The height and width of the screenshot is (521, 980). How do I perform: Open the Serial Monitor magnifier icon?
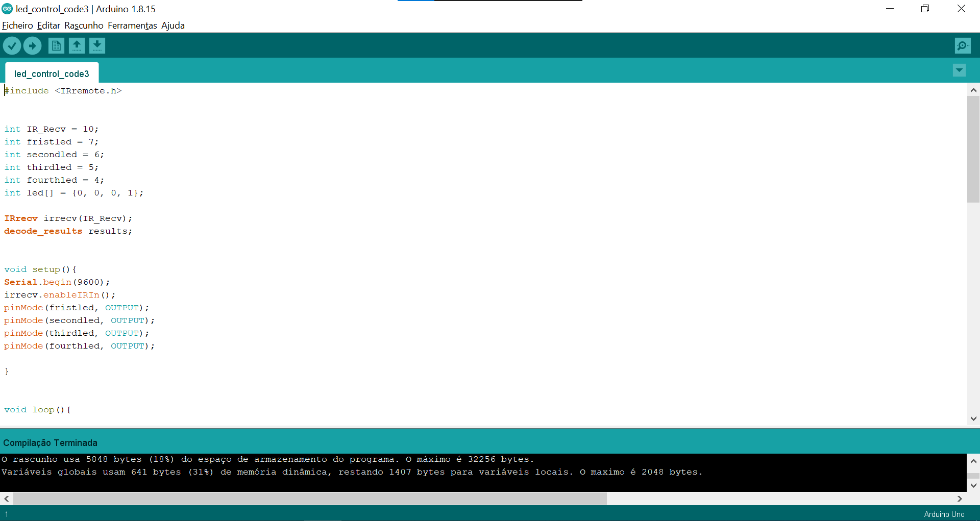(963, 46)
